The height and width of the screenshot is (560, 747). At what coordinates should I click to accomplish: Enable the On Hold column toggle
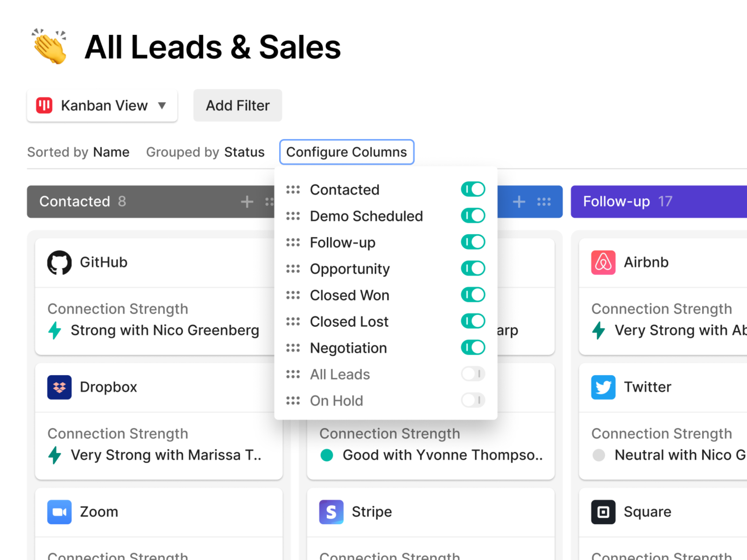(x=473, y=400)
